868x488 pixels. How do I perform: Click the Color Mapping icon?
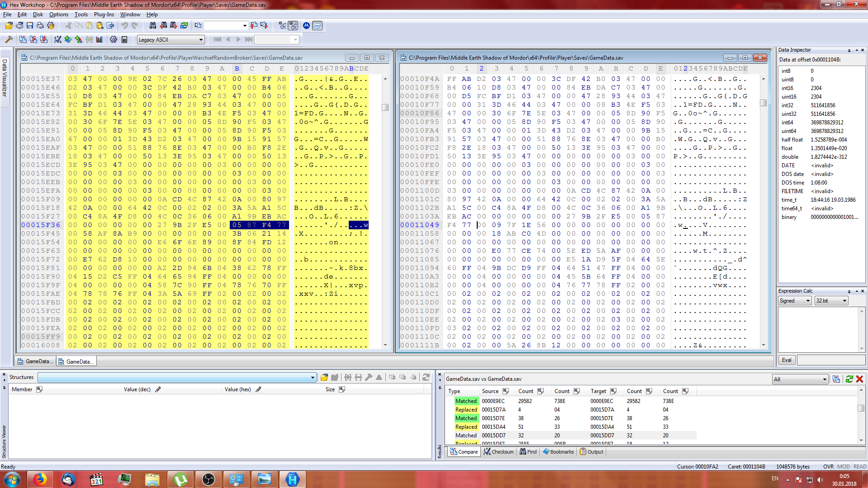79,40
